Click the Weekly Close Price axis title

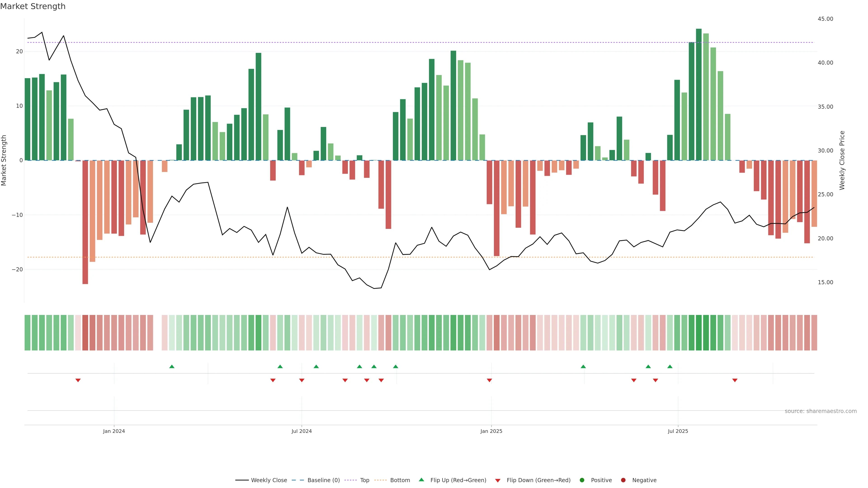pyautogui.click(x=842, y=160)
